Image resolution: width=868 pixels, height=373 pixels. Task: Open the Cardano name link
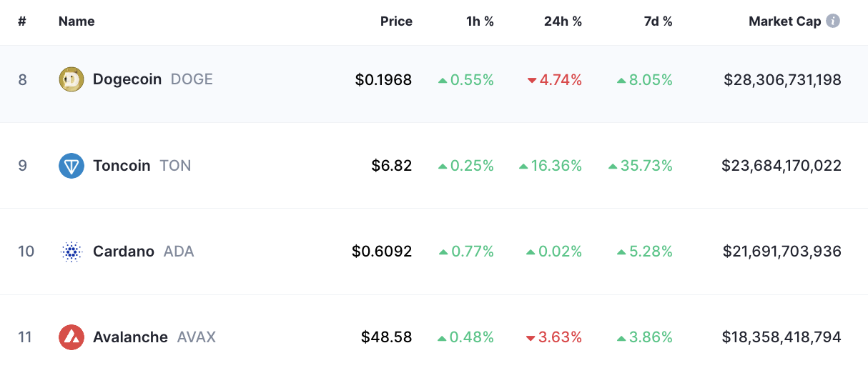[x=124, y=252]
